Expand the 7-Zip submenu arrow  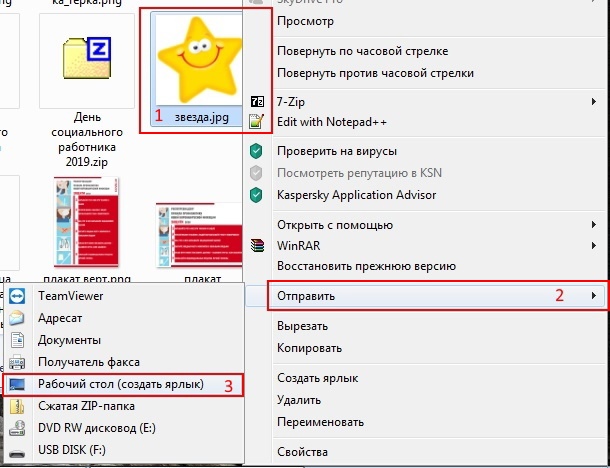click(x=595, y=102)
